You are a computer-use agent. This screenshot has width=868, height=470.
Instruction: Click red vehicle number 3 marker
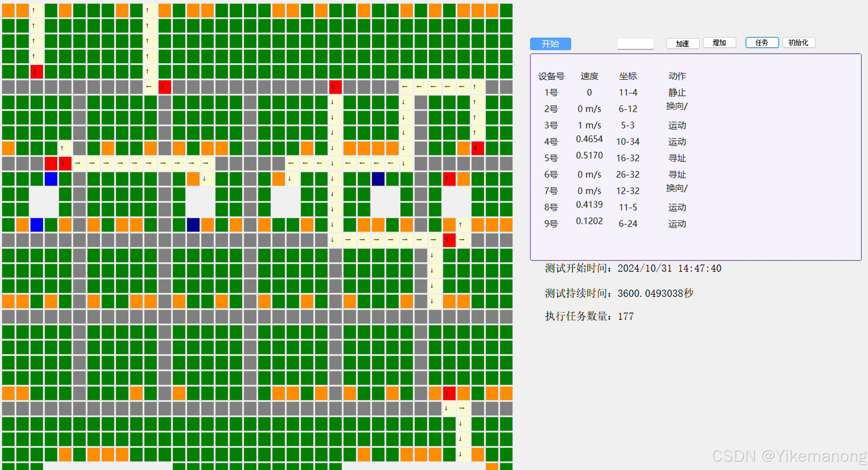pyautogui.click(x=37, y=72)
